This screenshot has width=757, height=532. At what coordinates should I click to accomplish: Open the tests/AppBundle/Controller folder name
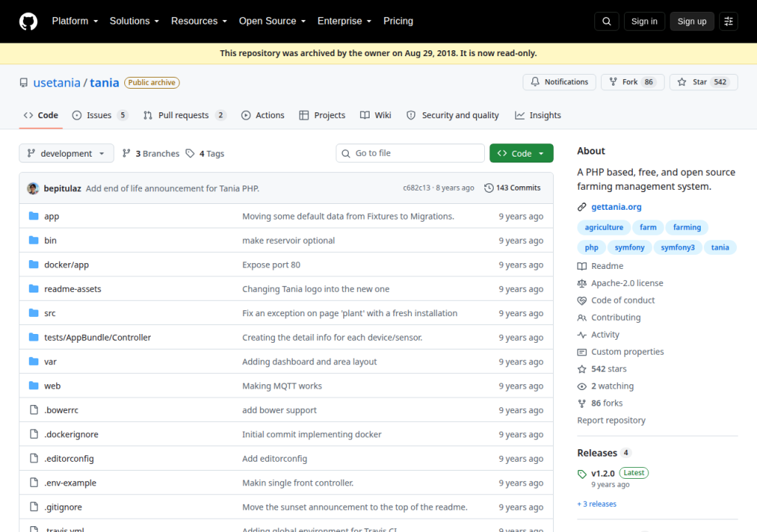click(97, 337)
